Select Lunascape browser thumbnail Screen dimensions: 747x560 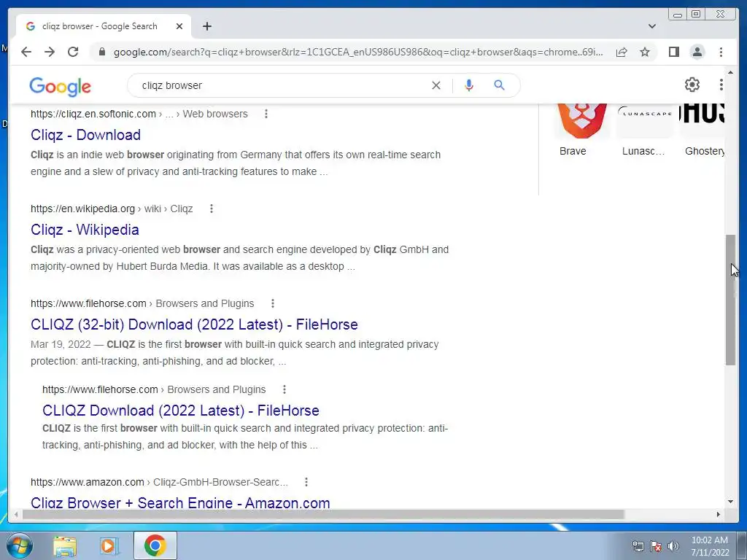pyautogui.click(x=645, y=130)
